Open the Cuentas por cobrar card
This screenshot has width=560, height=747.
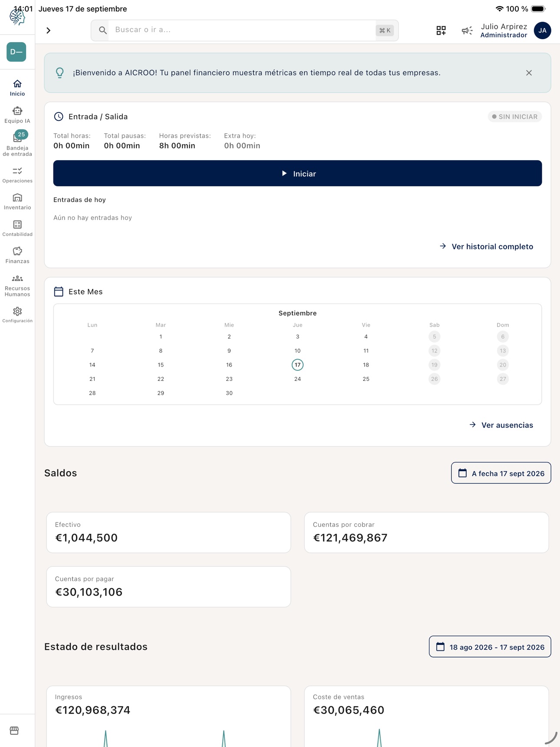[426, 532]
